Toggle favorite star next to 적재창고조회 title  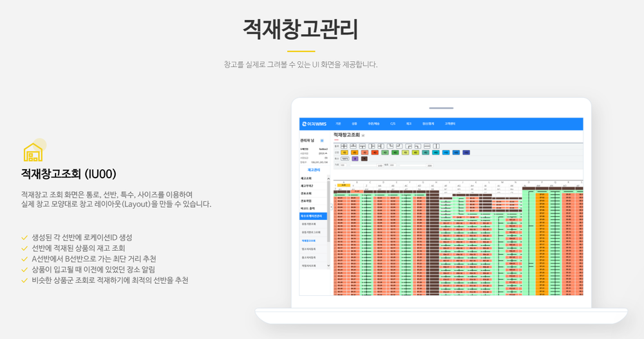(x=363, y=136)
